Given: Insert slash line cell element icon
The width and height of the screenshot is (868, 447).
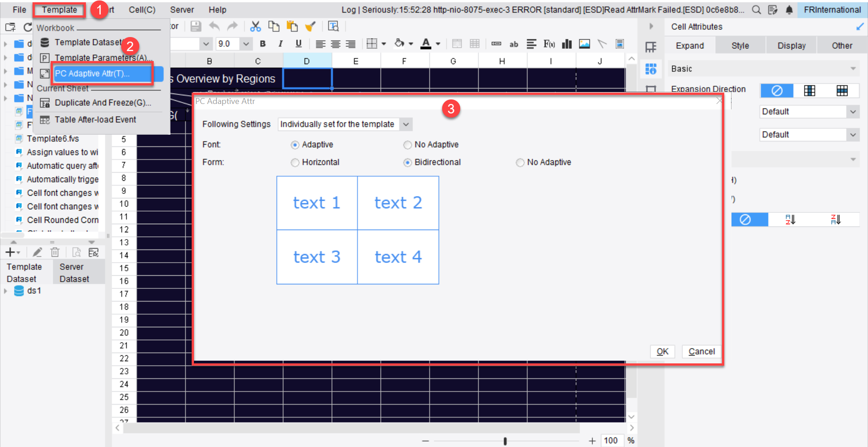Looking at the screenshot, I should (602, 44).
